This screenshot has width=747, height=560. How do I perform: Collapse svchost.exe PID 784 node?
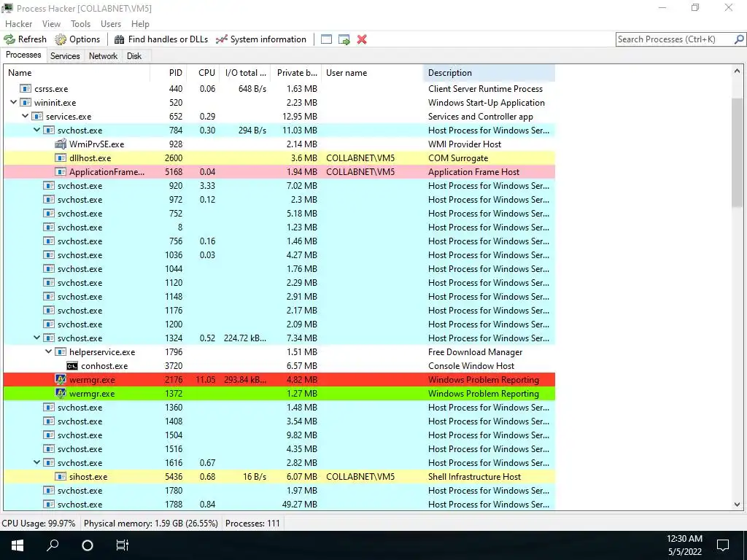(x=36, y=130)
